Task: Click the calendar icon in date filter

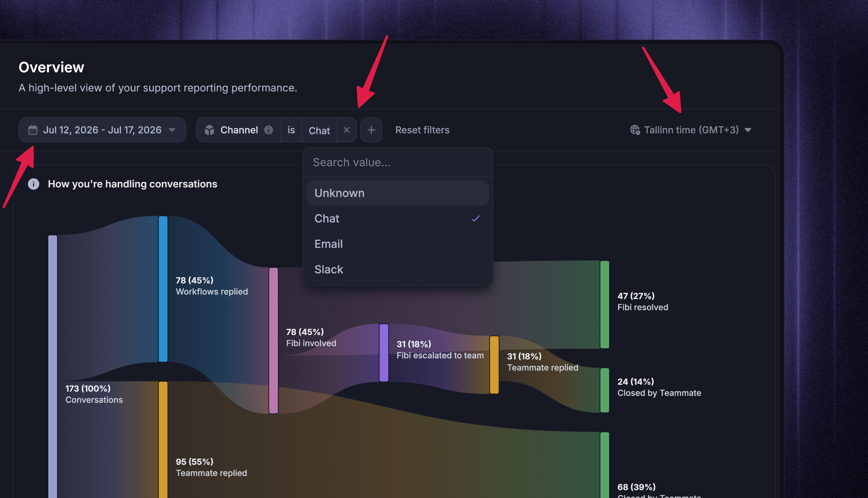Action: 33,130
